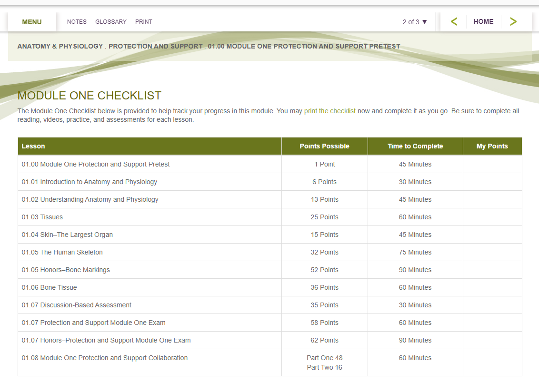Click the '36 Points' cell
The height and width of the screenshot is (392, 539).
click(x=325, y=287)
